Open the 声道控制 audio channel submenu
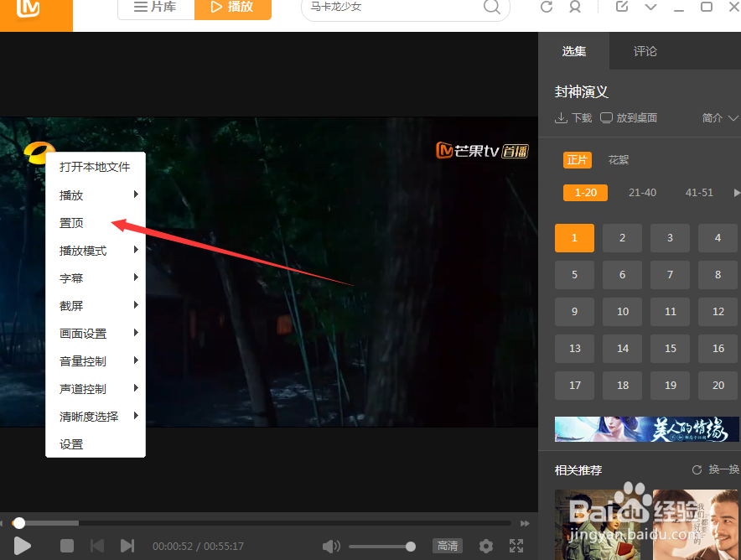Screen dimensions: 741x560 pyautogui.click(x=95, y=389)
